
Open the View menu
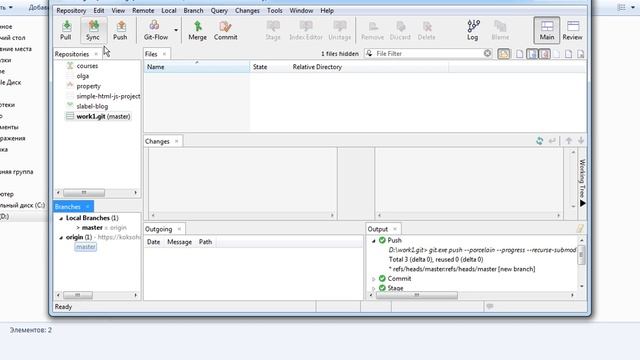point(118,11)
